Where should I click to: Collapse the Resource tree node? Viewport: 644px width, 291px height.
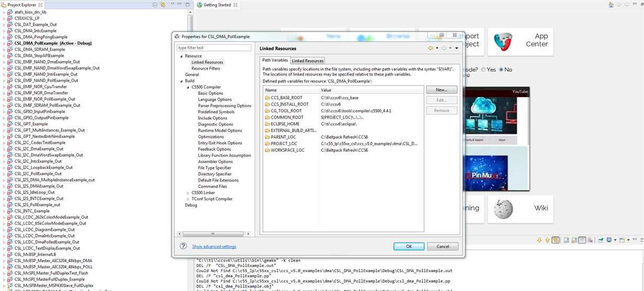click(x=181, y=56)
